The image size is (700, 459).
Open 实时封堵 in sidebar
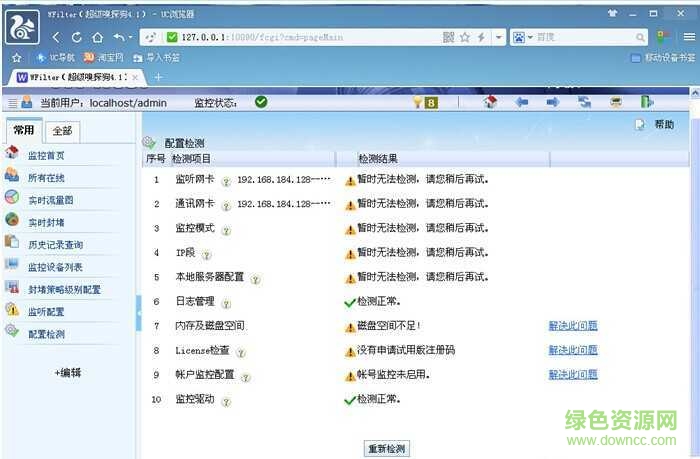pyautogui.click(x=46, y=222)
